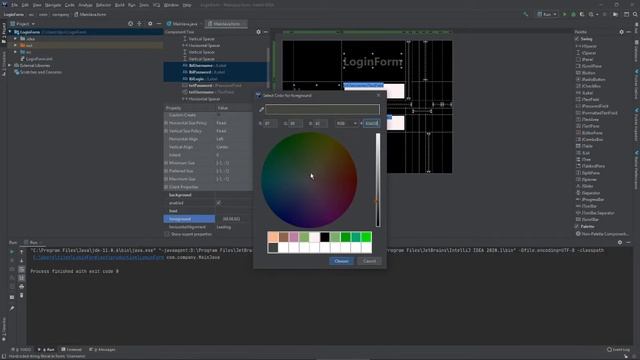Open the classpath link in Run console
Screen dimensions: 640x360
point(98,258)
